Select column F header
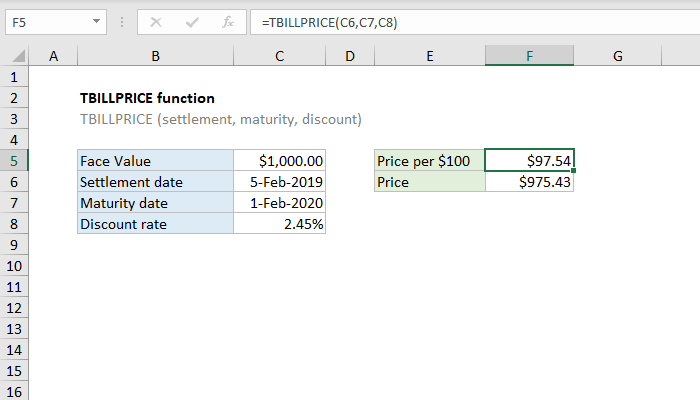The image size is (700, 400). pos(529,56)
